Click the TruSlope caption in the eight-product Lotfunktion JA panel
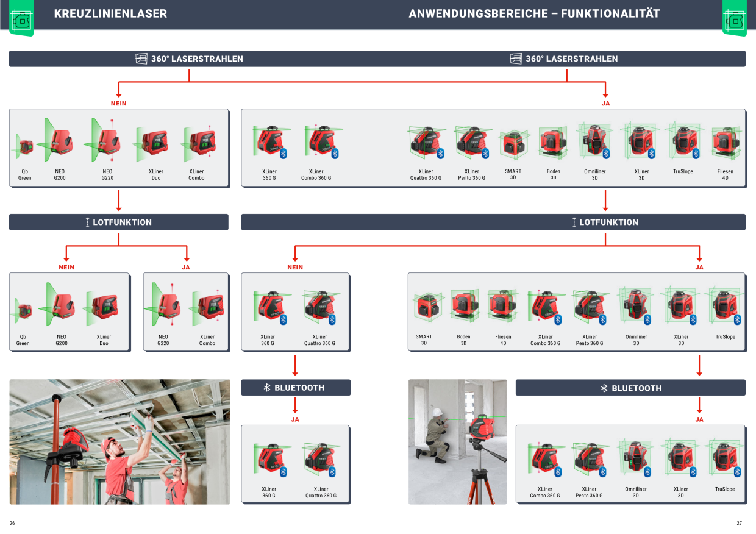This screenshot has width=756, height=534. point(726,336)
